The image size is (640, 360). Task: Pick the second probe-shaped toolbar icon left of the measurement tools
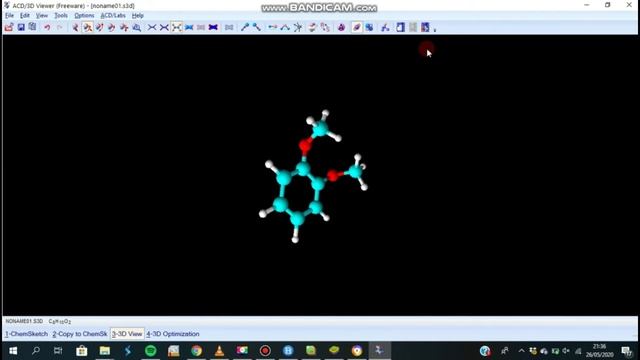pos(257,27)
